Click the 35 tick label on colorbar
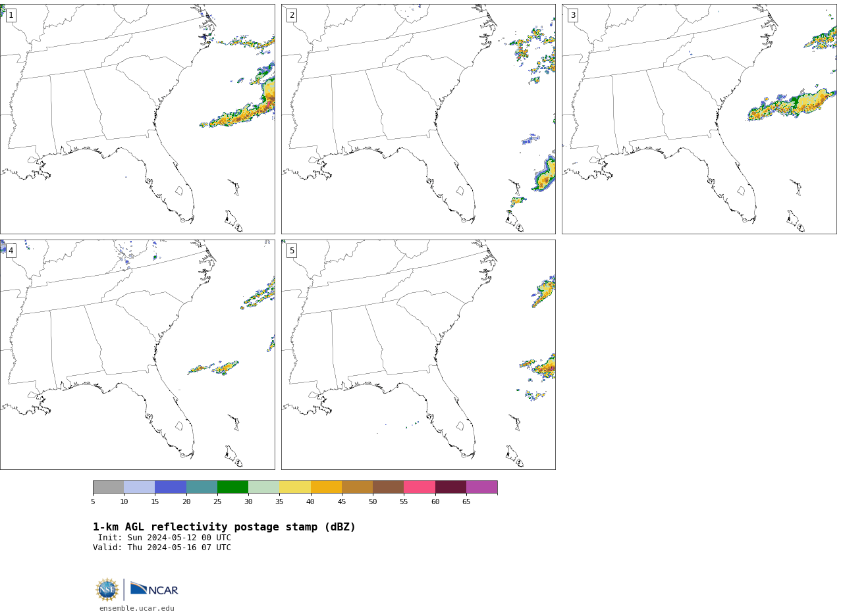Screen dimensions: 843x616 tap(279, 502)
